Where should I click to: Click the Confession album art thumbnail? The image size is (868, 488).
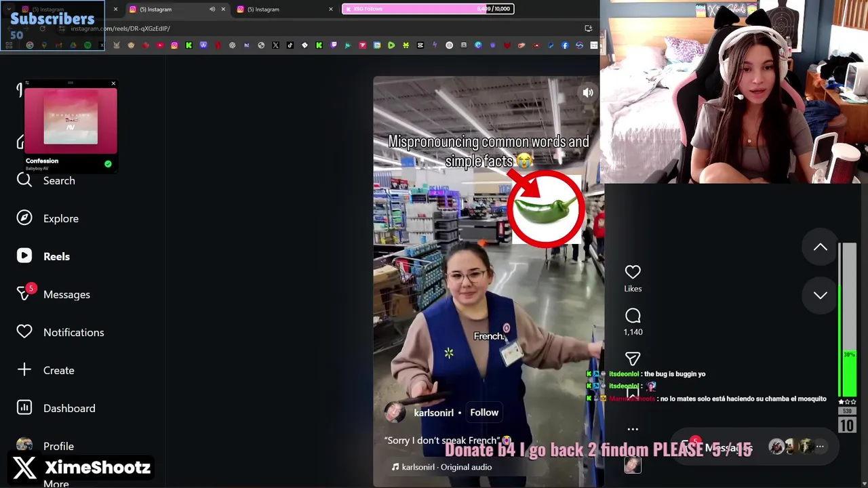pyautogui.click(x=71, y=119)
